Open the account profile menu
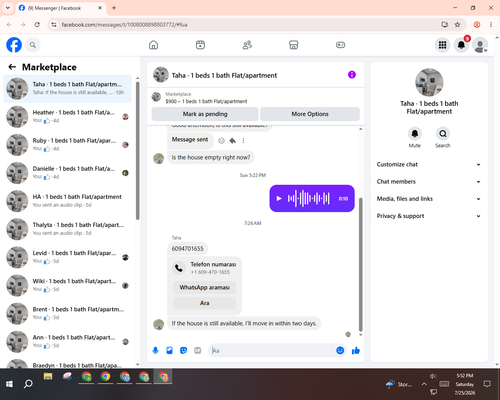This screenshot has width=500, height=400. click(480, 45)
